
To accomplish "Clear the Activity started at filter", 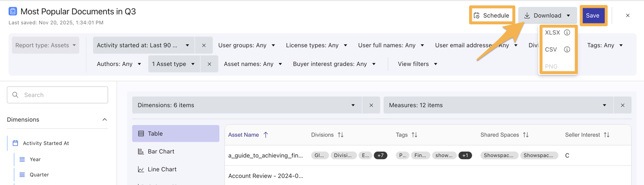I will click(x=204, y=45).
